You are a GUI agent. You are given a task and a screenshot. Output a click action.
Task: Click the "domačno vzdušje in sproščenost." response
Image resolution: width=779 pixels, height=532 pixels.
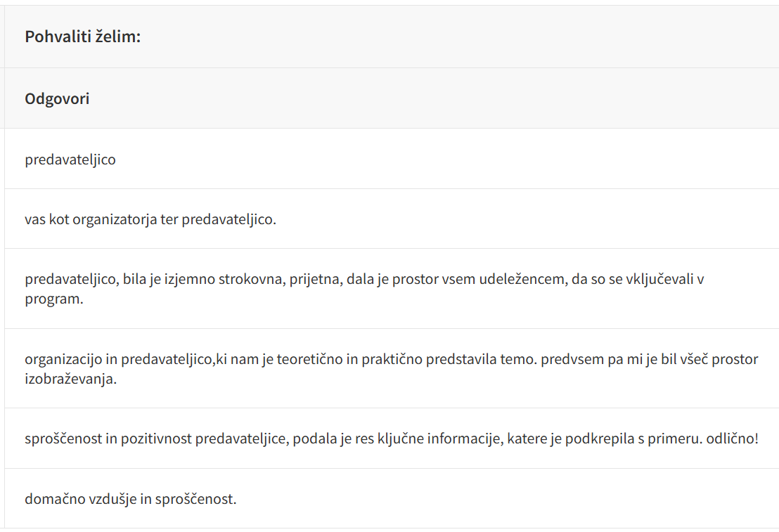(131, 500)
